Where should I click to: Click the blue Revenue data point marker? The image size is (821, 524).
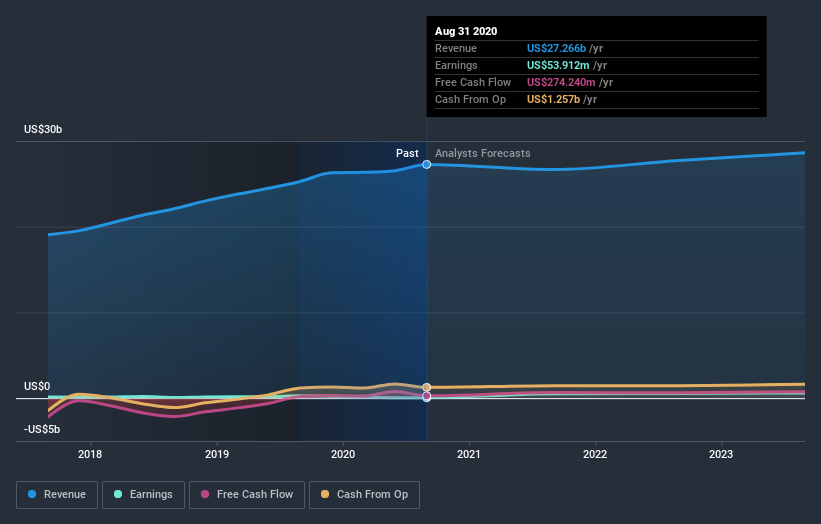[427, 164]
